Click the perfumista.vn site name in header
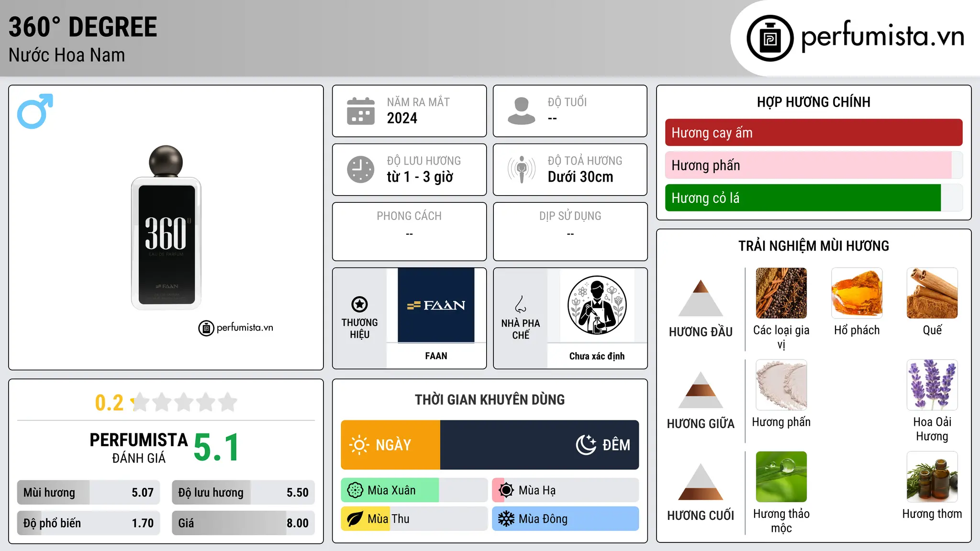The width and height of the screenshot is (980, 551). pyautogui.click(x=883, y=36)
